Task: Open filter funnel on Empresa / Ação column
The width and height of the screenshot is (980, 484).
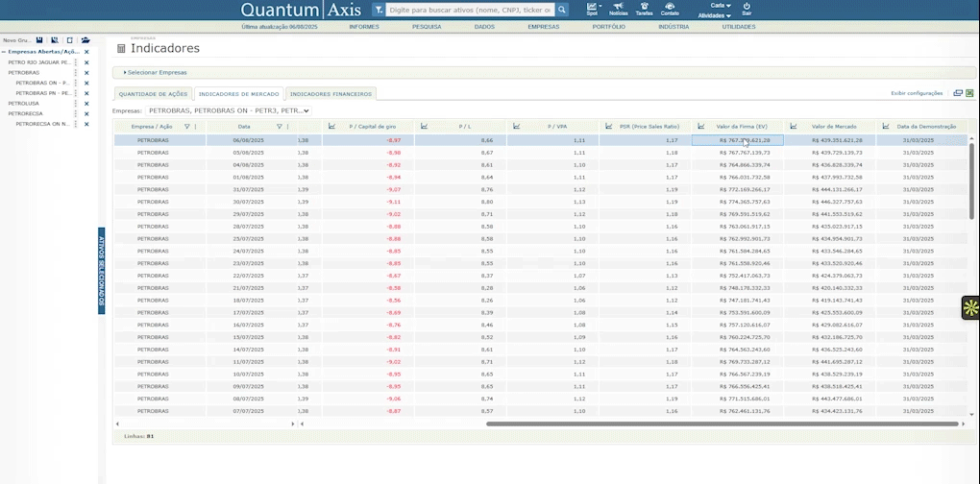Action: point(187,126)
